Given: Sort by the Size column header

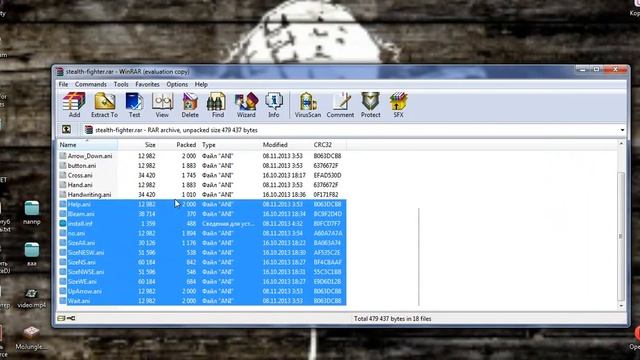Looking at the screenshot, I should tap(138, 145).
